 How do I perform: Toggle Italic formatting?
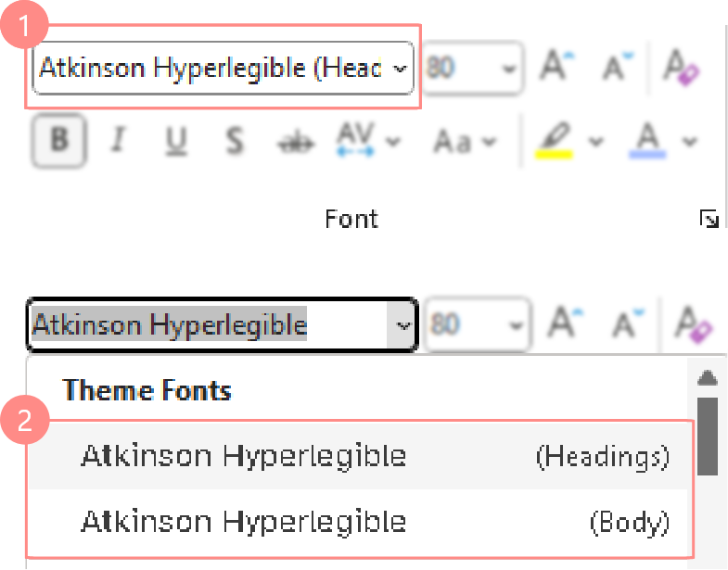[x=118, y=140]
